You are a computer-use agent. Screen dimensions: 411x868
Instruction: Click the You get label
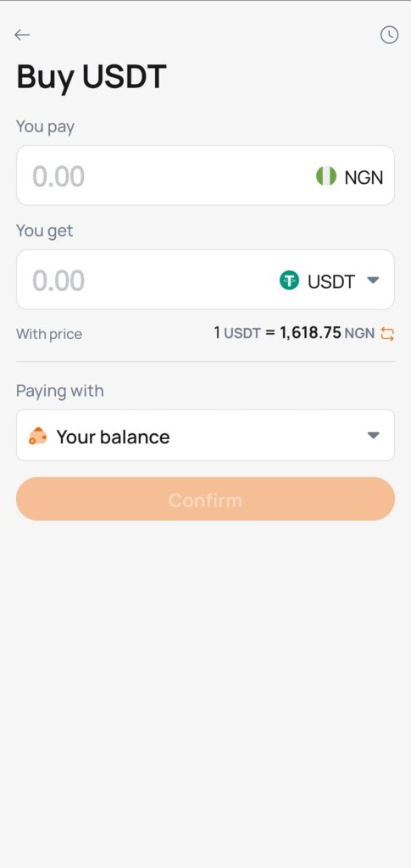coord(45,231)
